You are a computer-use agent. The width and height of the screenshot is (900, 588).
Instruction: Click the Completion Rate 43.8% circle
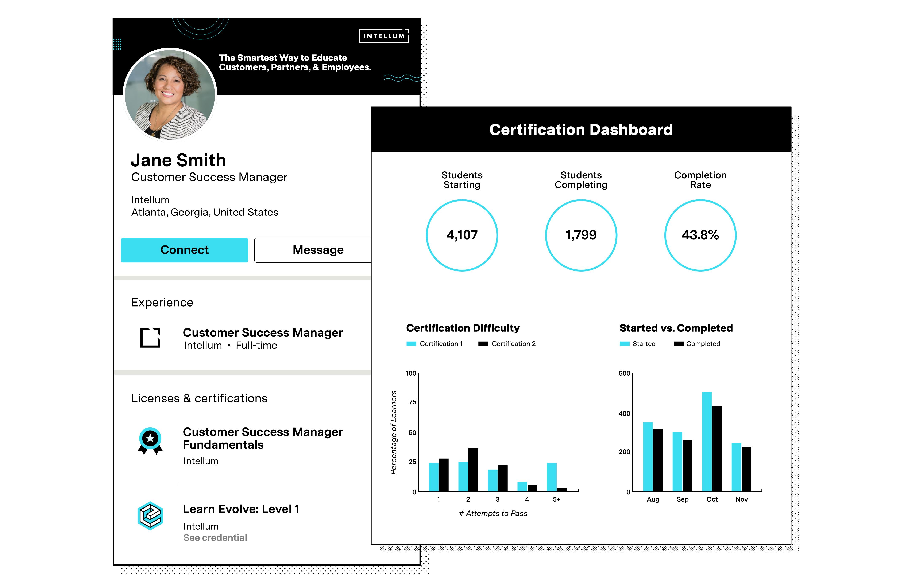[700, 235]
